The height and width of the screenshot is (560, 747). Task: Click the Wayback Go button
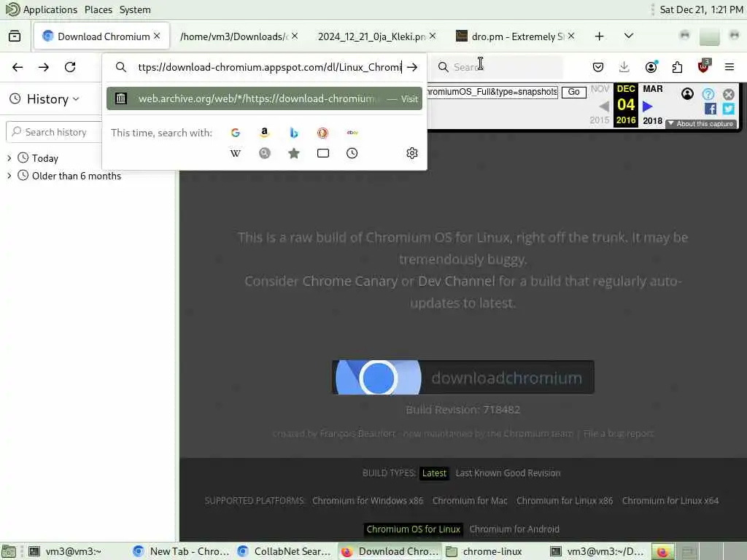573,92
